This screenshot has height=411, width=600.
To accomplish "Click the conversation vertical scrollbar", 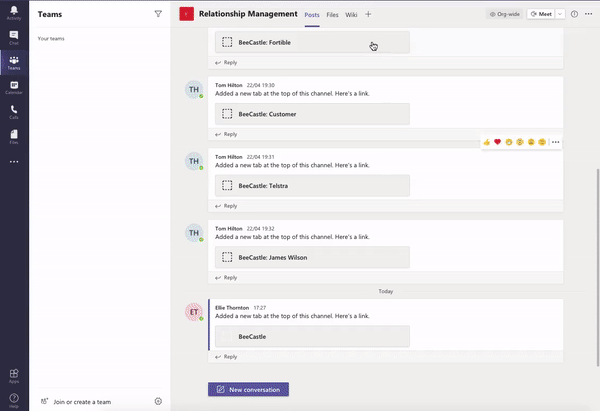I will (598, 267).
